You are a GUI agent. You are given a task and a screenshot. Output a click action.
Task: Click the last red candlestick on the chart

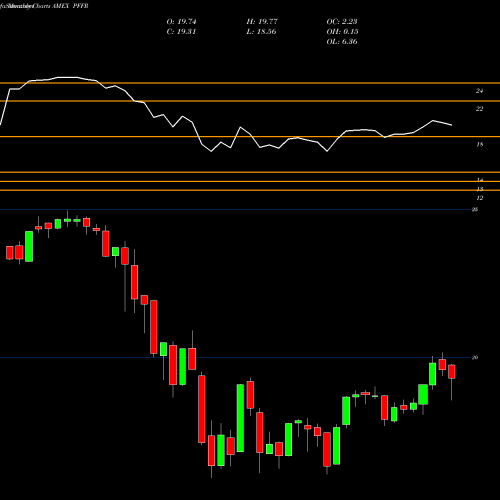tap(452, 372)
